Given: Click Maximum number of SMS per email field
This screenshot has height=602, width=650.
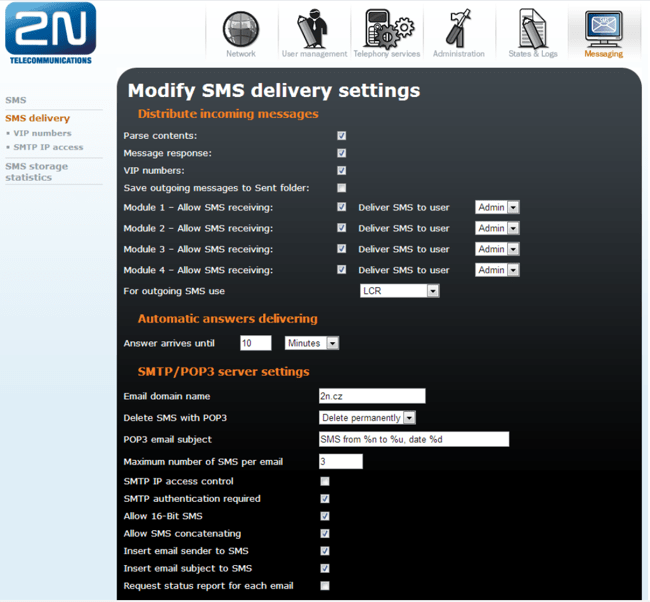Looking at the screenshot, I should [341, 461].
